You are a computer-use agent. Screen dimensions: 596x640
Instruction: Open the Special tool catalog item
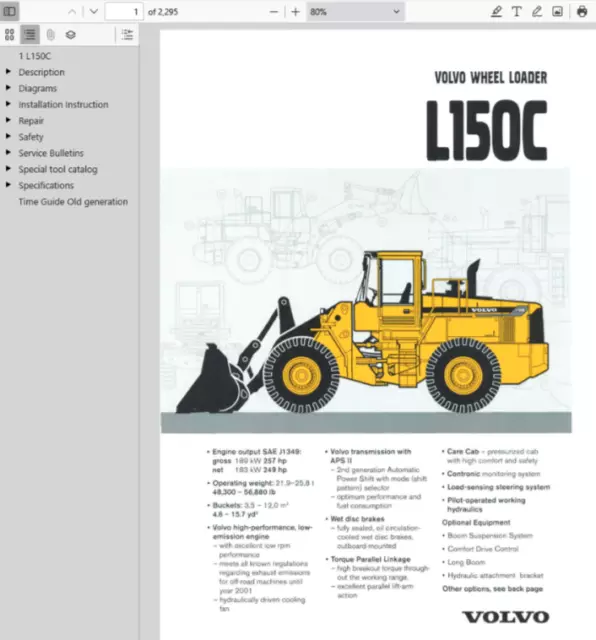pos(58,169)
